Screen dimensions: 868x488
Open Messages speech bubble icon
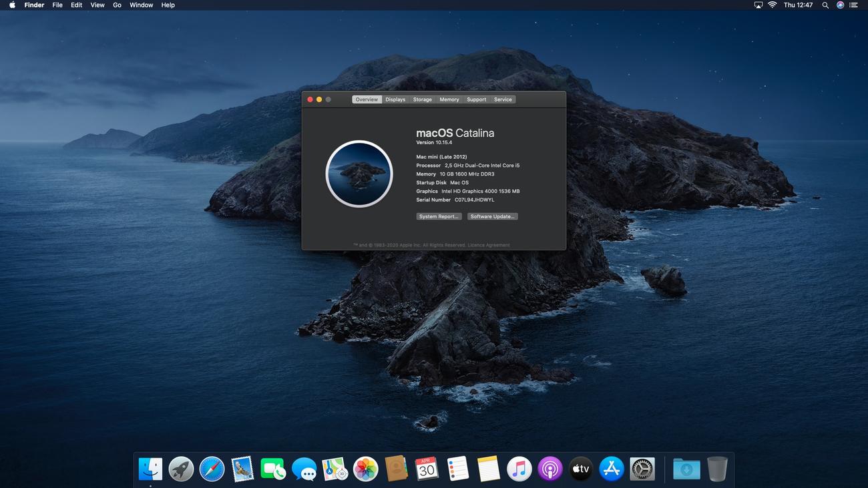point(304,469)
